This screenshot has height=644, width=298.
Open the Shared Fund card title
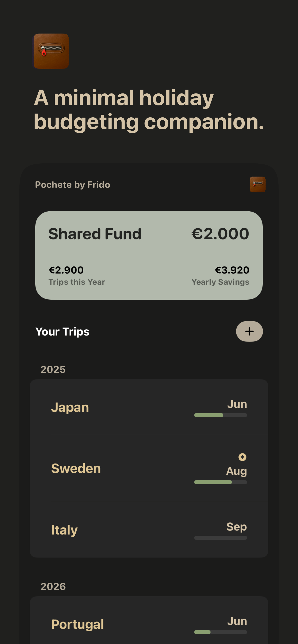pyautogui.click(x=95, y=234)
